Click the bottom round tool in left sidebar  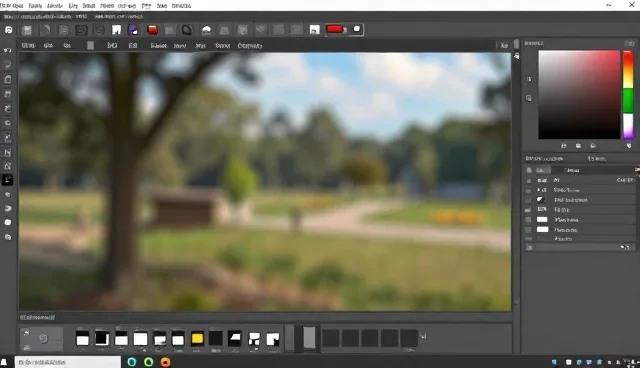coord(8,237)
